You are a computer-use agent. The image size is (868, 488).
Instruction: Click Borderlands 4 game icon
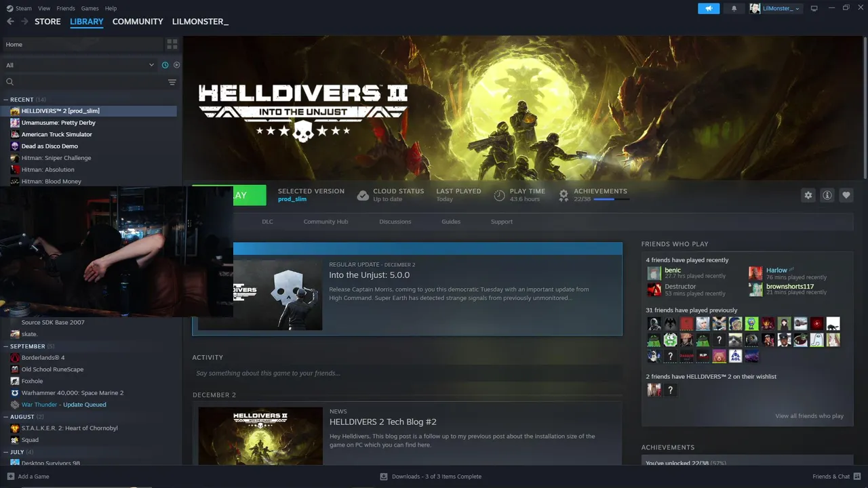pos(15,358)
